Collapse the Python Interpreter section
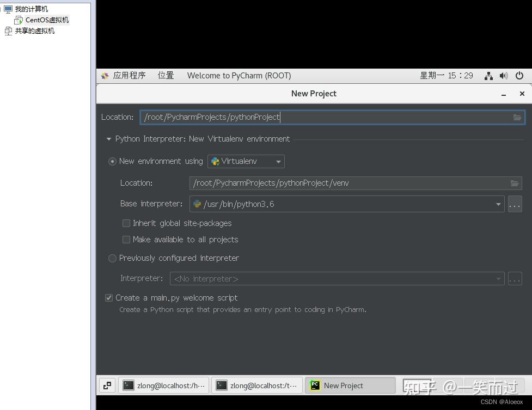The image size is (532, 410). click(x=108, y=139)
